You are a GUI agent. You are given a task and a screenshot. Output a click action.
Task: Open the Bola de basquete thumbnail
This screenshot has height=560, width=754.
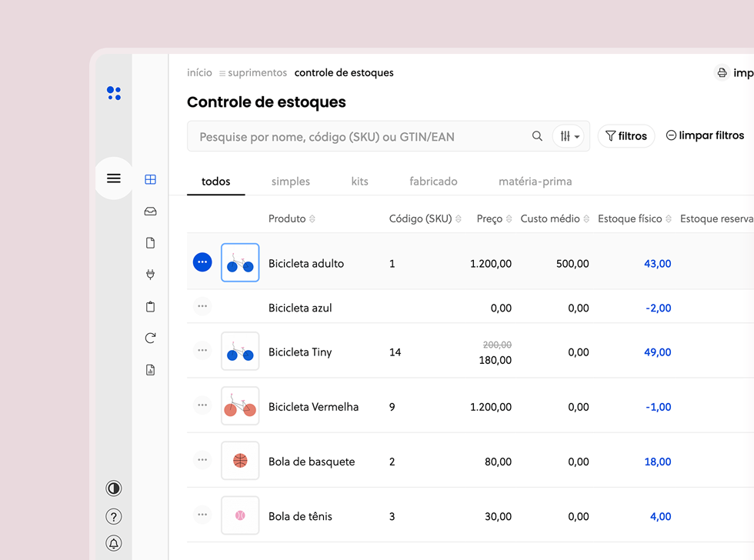tap(240, 461)
